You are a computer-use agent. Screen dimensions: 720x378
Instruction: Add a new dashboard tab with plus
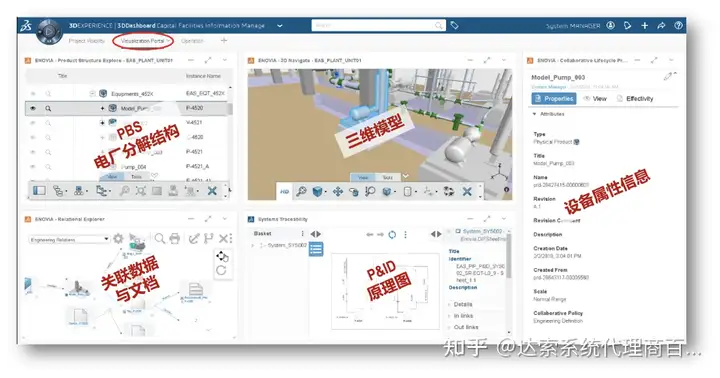click(224, 40)
